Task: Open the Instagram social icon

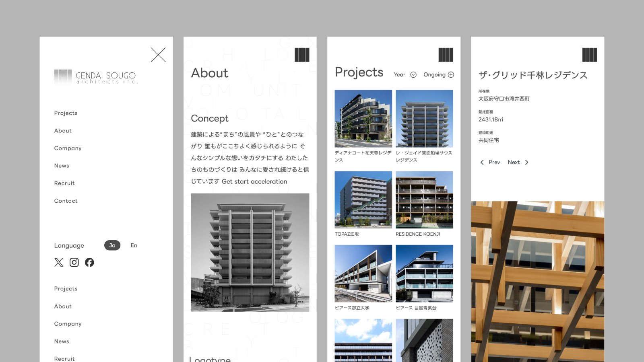Action: click(x=74, y=263)
